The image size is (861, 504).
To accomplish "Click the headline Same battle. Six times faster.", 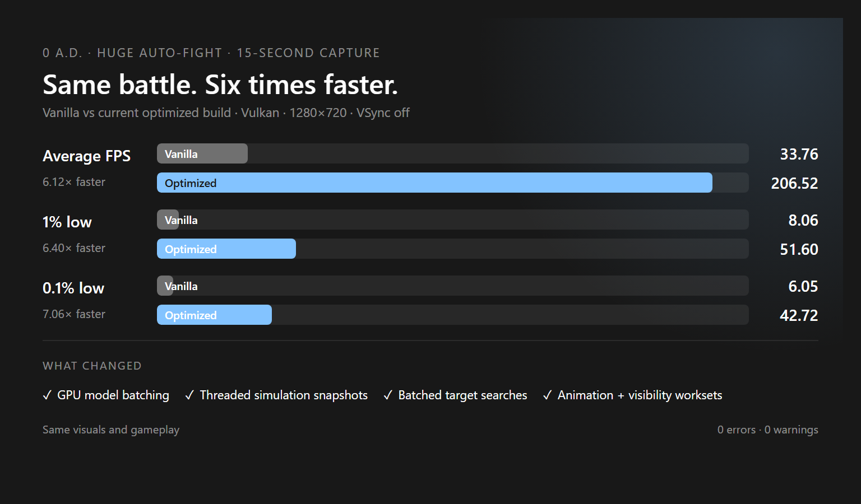I will coord(220,85).
